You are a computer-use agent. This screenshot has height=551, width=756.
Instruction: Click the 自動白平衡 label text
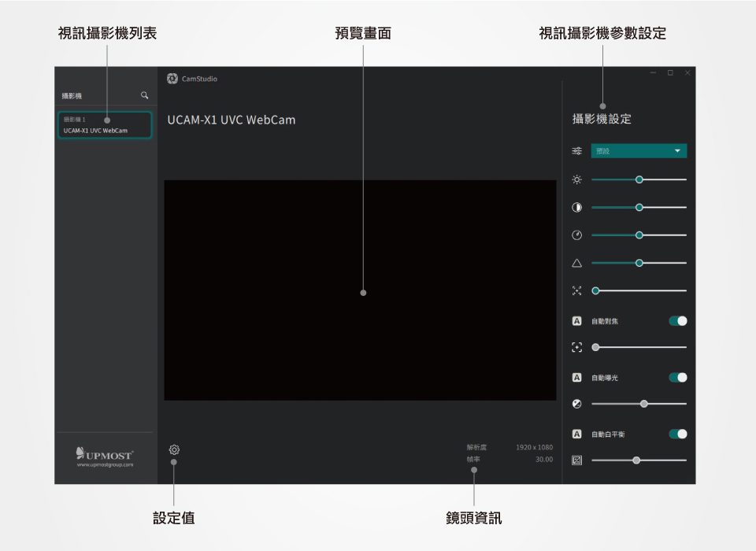pos(608,435)
